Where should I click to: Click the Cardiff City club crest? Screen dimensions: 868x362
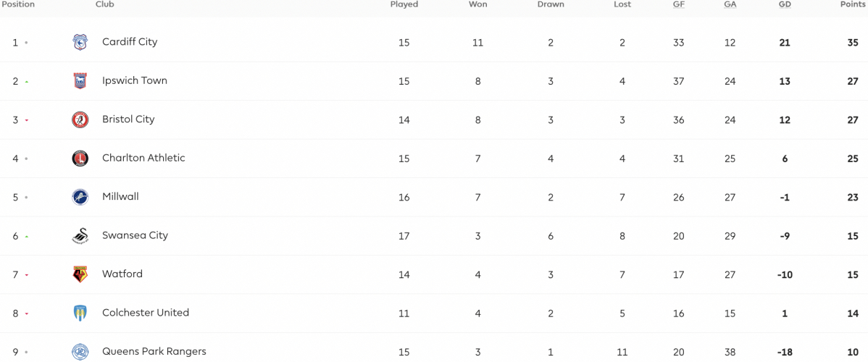[80, 42]
